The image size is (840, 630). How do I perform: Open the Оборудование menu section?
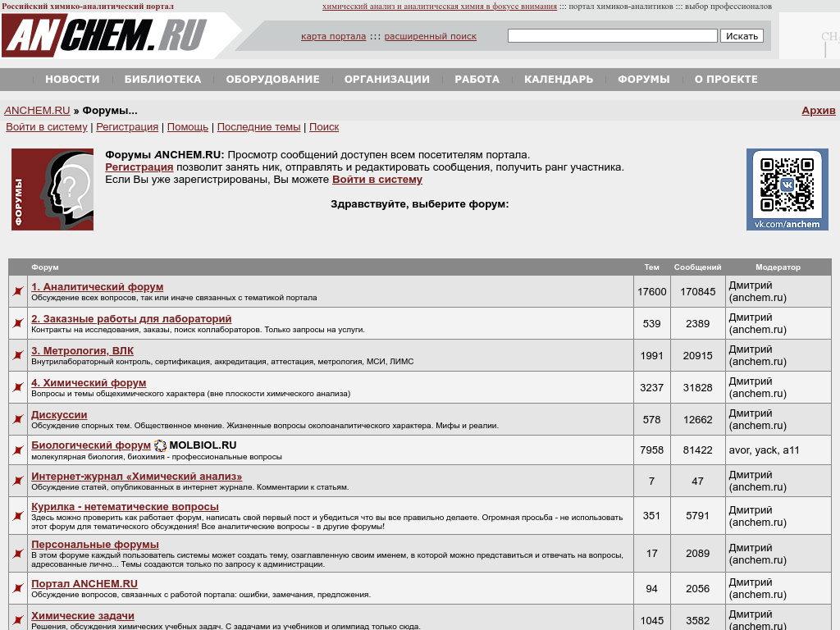point(272,80)
